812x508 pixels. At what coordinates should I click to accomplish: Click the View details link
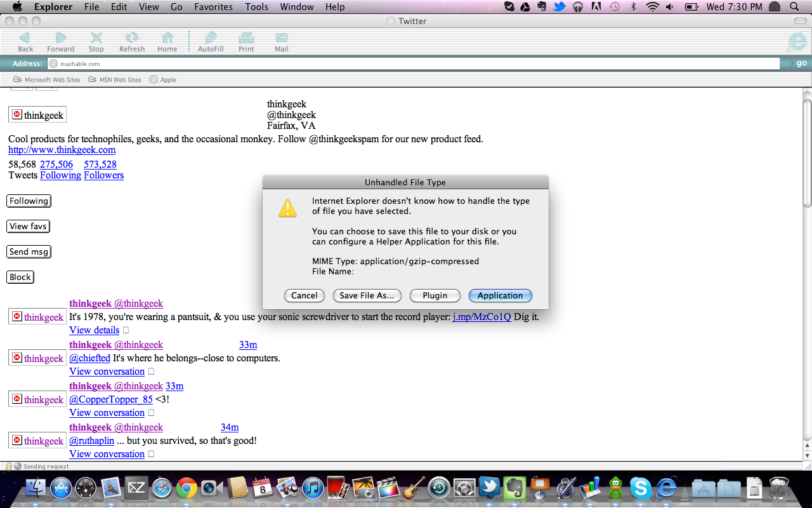pos(94,330)
